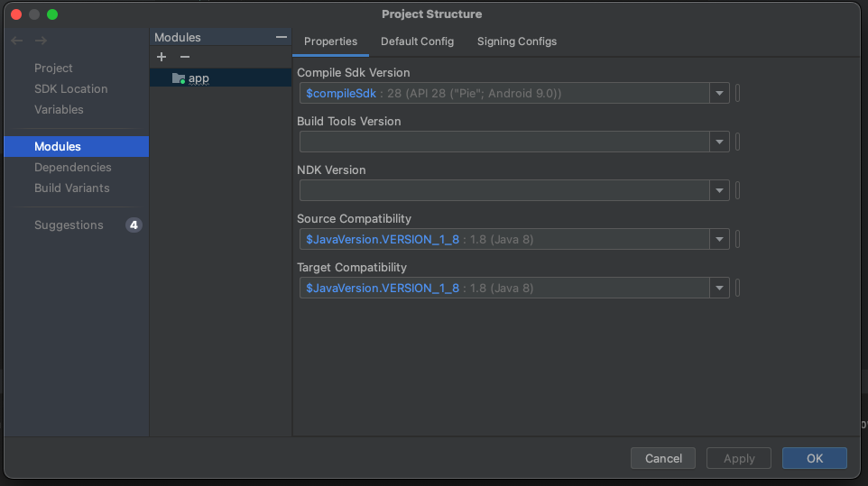Select the app module folder icon
This screenshot has width=868, height=486.
point(178,78)
